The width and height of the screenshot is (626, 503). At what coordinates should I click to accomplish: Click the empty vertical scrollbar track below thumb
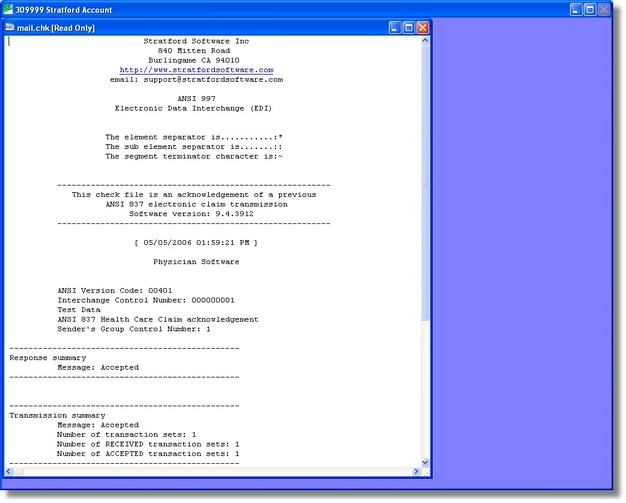(425, 390)
